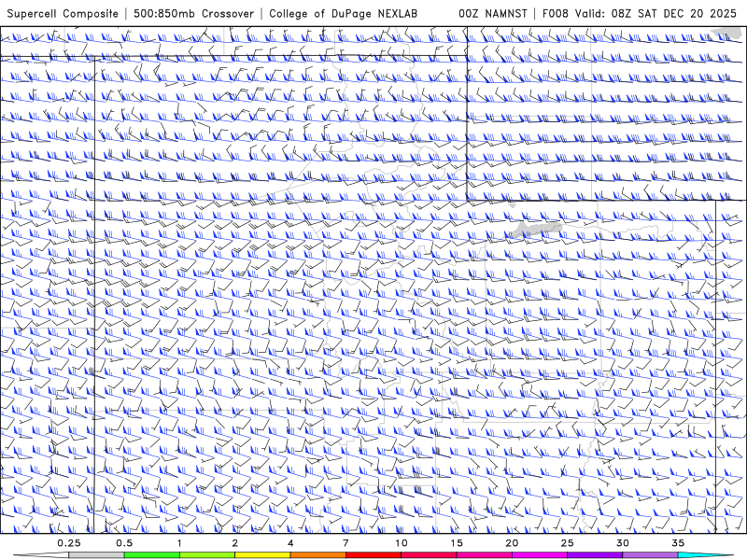Click the "Supercell Composite" title text
The image size is (747, 560).
63,14
